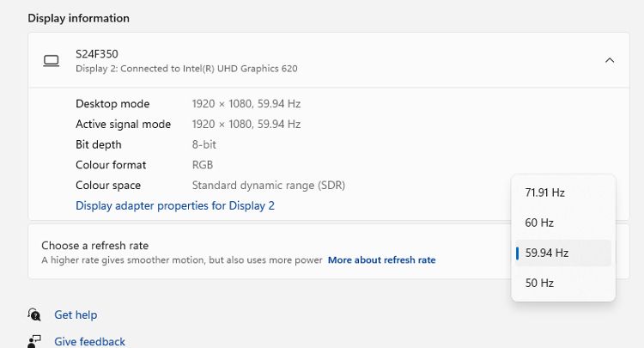The height and width of the screenshot is (348, 644).
Task: Click the Choose a refresh rate label
Action: (x=94, y=245)
